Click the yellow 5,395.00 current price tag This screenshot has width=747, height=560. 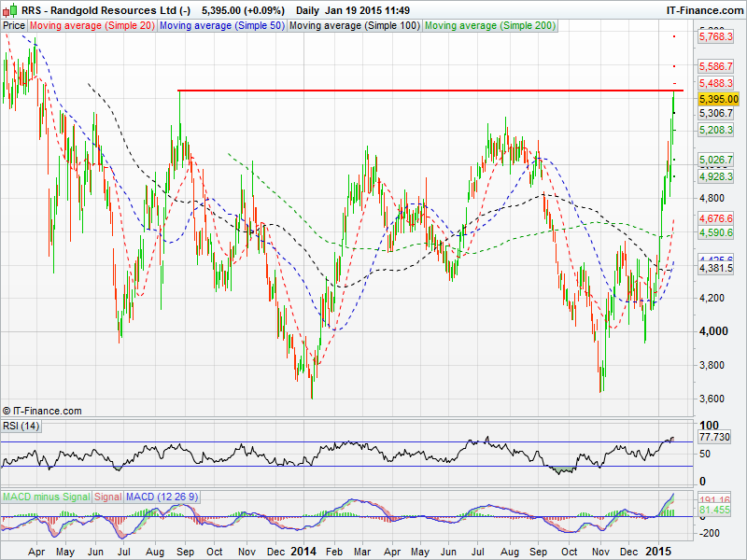[718, 99]
